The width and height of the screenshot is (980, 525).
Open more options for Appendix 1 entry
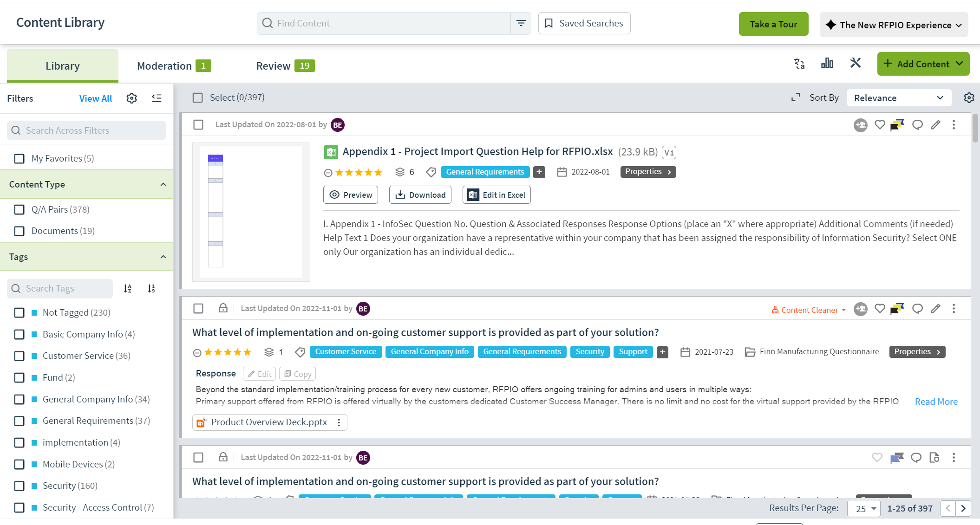[954, 125]
